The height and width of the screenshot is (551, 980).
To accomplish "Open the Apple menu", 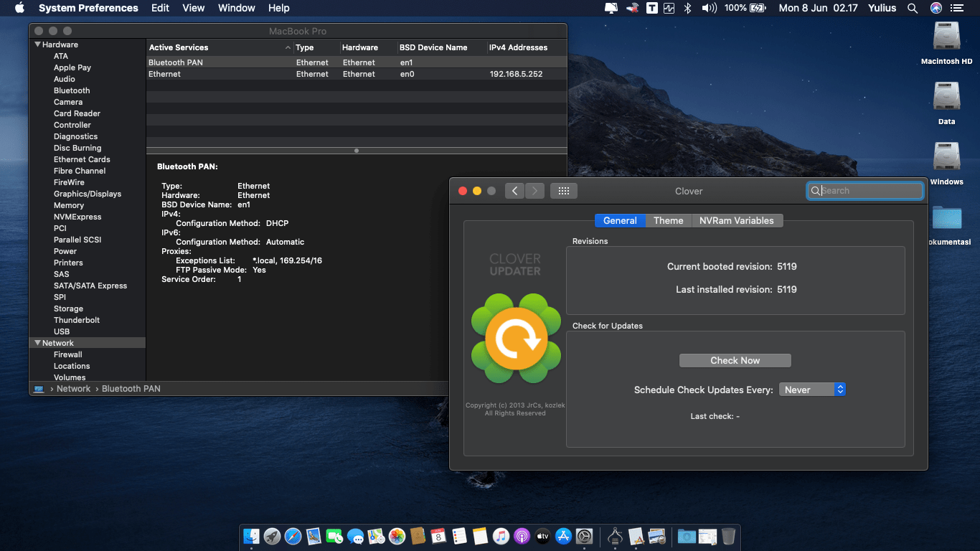I will [20, 8].
